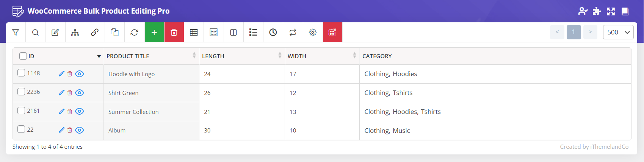The width and height of the screenshot is (644, 162).
Task: Open the 500 per-page dropdown
Action: click(x=618, y=33)
